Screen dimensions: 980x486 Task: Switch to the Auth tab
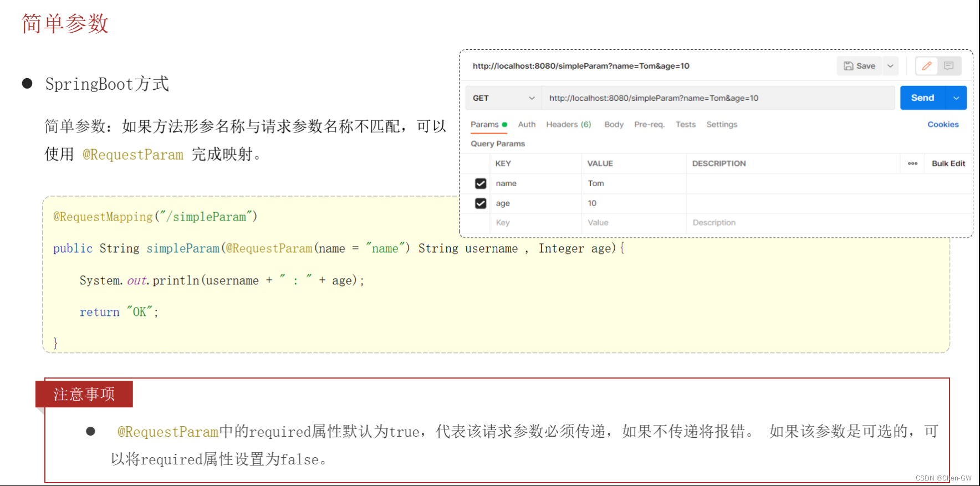coord(527,125)
